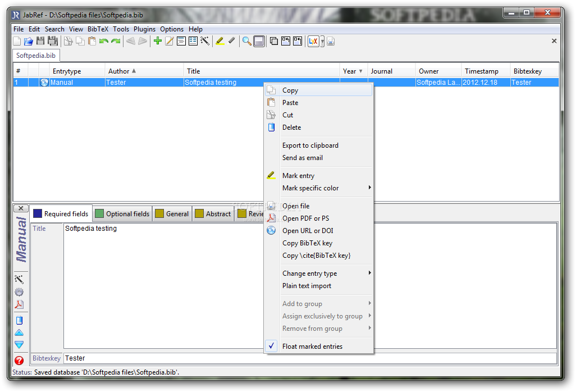
Task: Open the Plugins menu
Action: (x=144, y=29)
